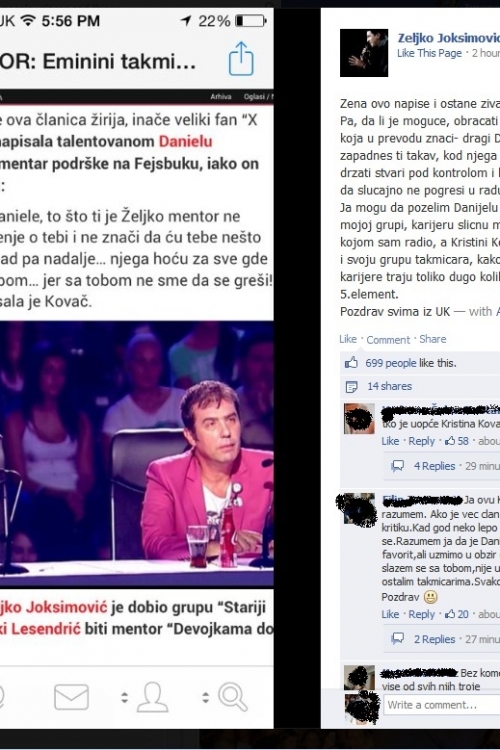
Task: Expand the 4 Replies thread
Action: 434,466
